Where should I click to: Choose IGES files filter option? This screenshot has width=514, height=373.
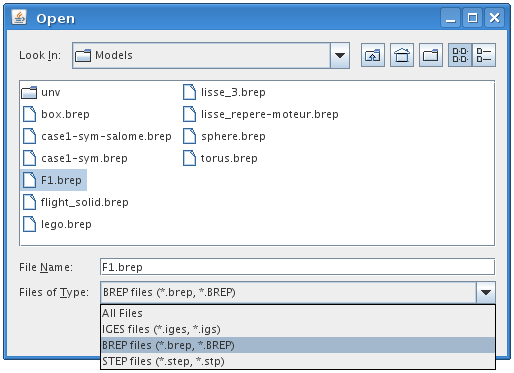[298, 329]
